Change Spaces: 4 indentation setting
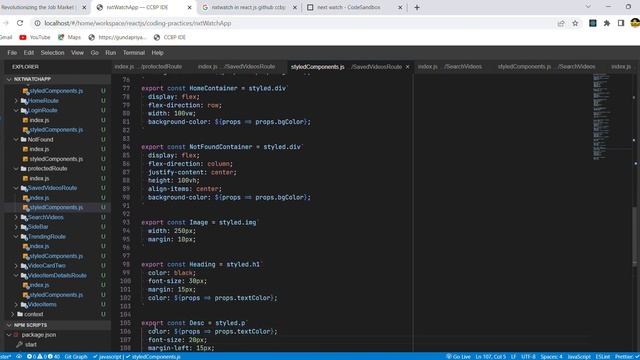The image size is (640, 360). pos(551,356)
